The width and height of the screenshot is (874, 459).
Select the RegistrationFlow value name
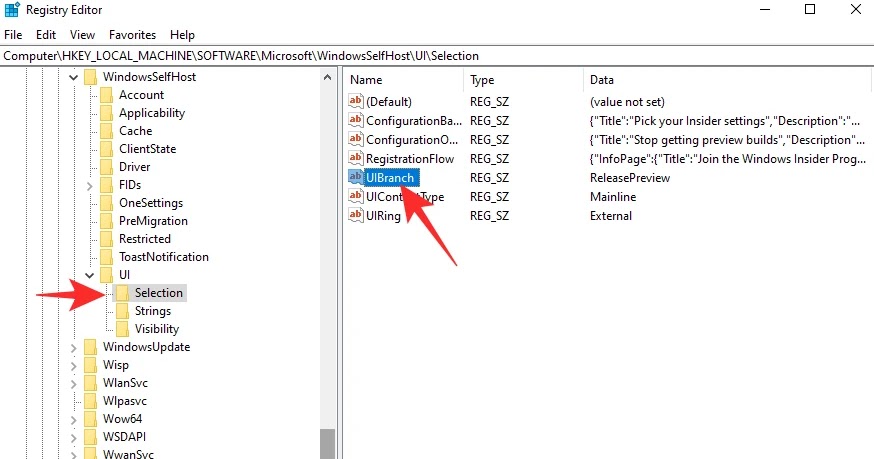click(x=410, y=159)
